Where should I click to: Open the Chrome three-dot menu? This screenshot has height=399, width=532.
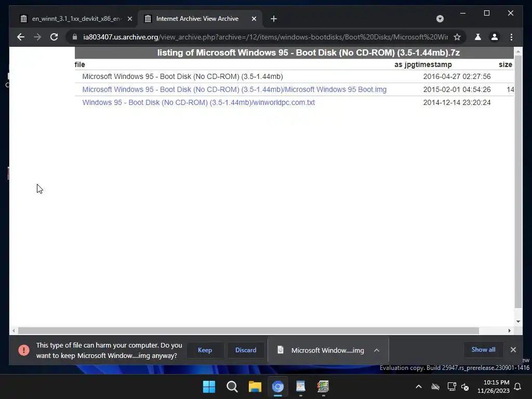(511, 37)
